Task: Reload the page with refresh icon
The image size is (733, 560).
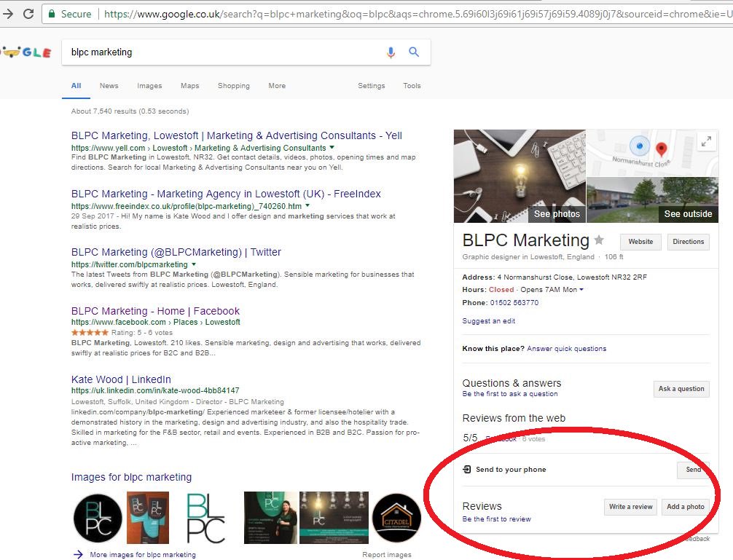Action: click(x=28, y=14)
